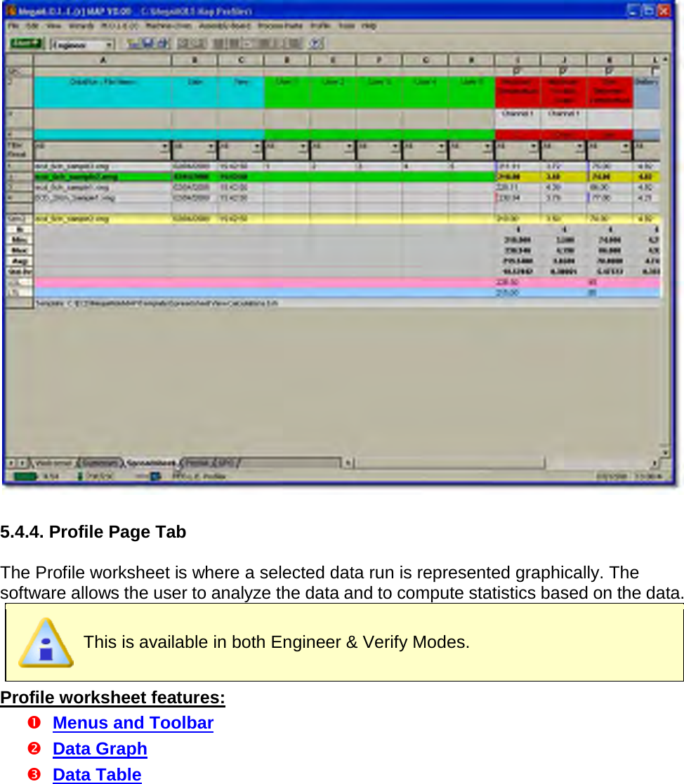The width and height of the screenshot is (684, 784).
Task: Click the vertical scrollbar up arrow
Action: [x=665, y=59]
